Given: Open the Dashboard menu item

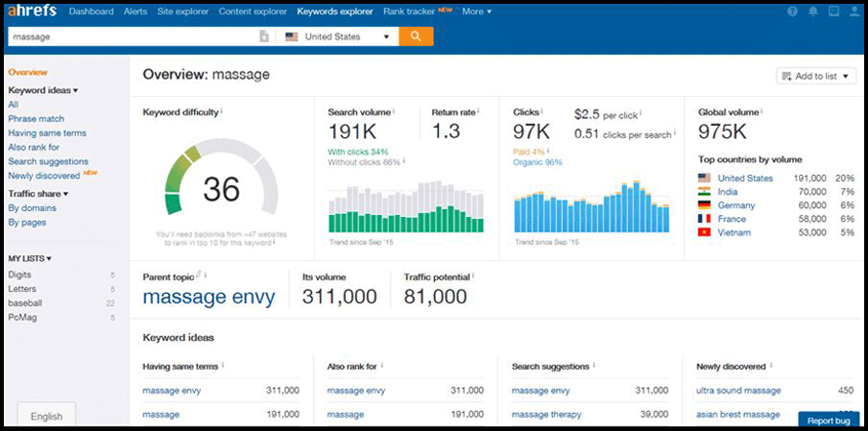Looking at the screenshot, I should click(x=91, y=12).
